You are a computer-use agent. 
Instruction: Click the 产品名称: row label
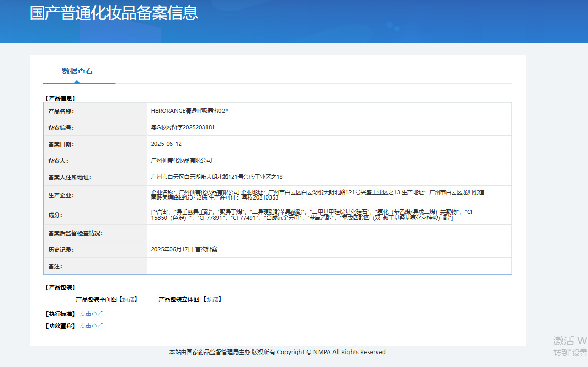click(61, 111)
